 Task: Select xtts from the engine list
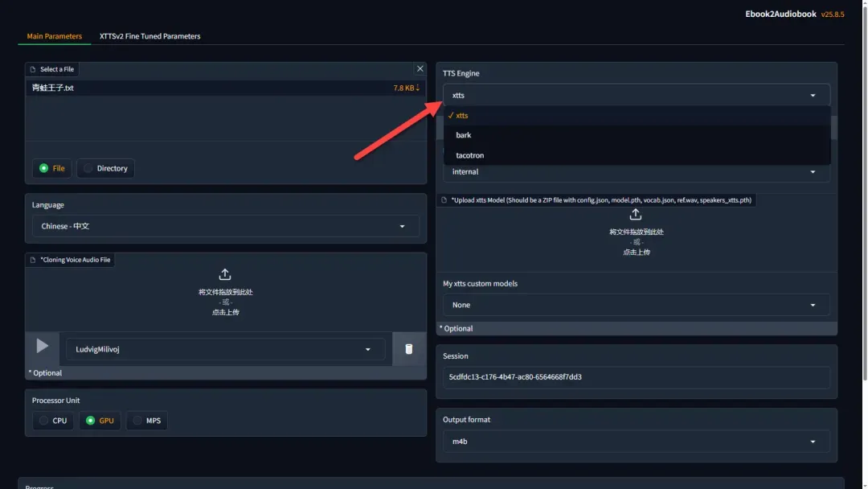tap(637, 115)
